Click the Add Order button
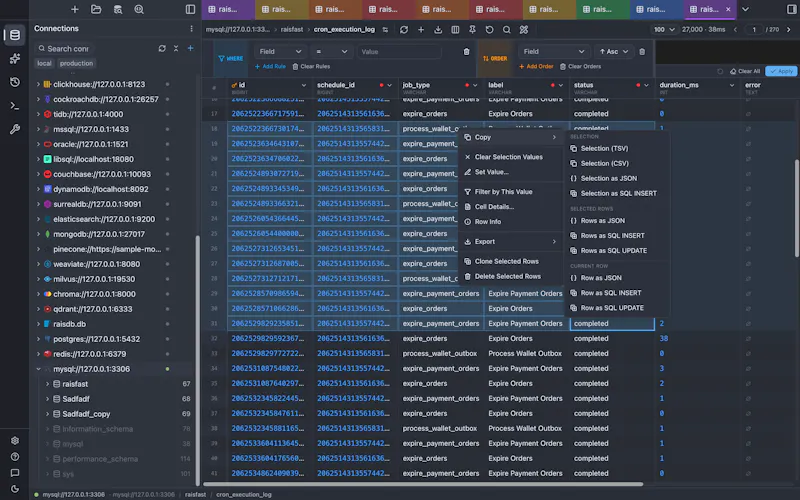The width and height of the screenshot is (800, 500). 536,66
